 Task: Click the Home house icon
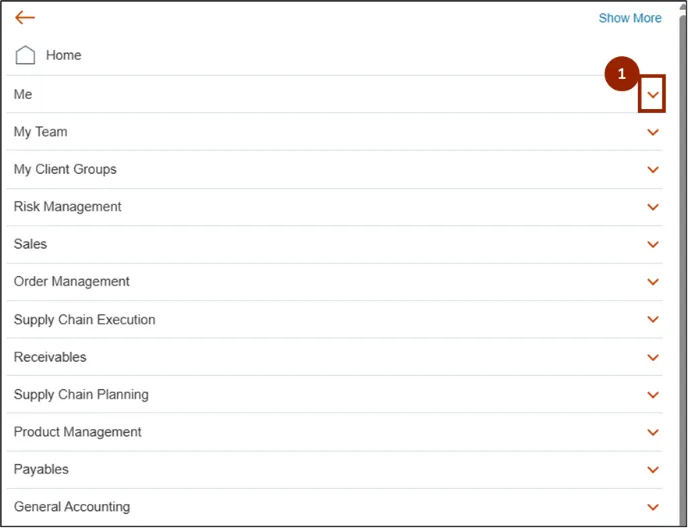25,55
